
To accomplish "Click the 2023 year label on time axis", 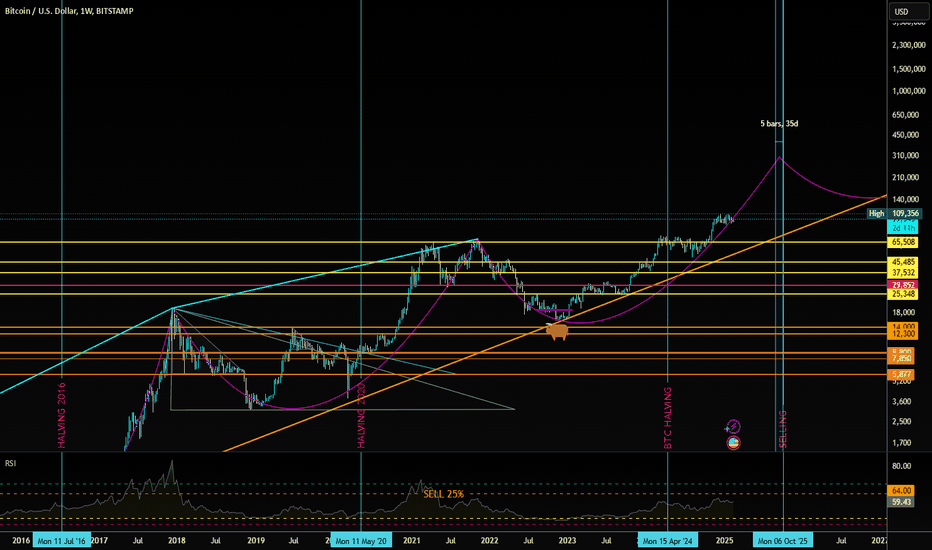I will click(567, 540).
